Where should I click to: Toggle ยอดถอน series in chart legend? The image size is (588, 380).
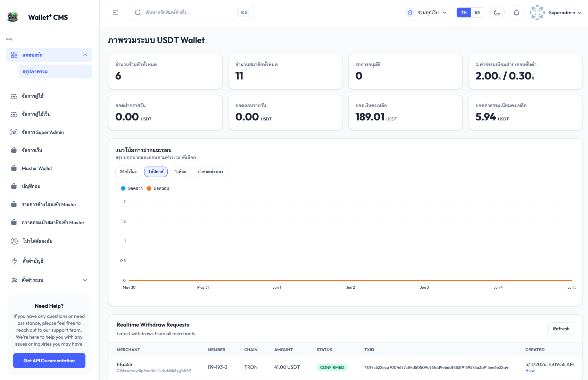coord(158,188)
